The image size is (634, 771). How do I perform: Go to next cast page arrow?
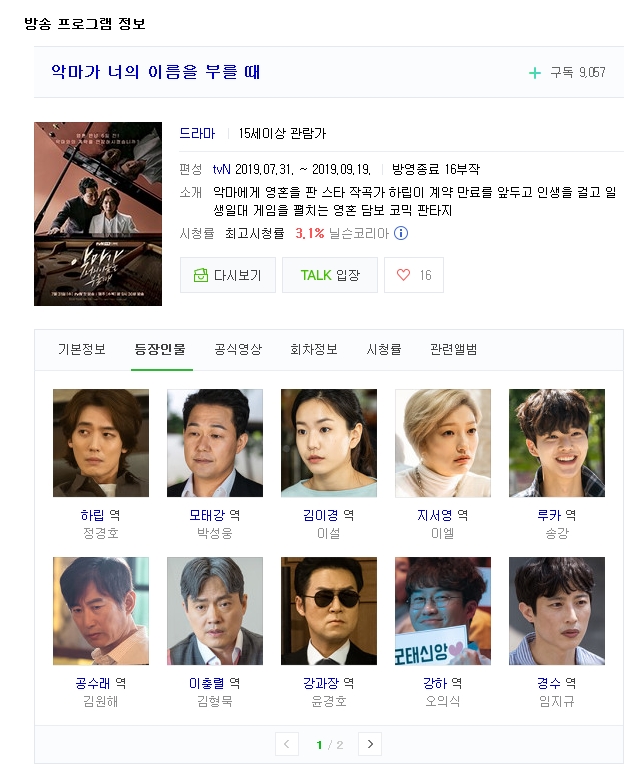[x=370, y=744]
